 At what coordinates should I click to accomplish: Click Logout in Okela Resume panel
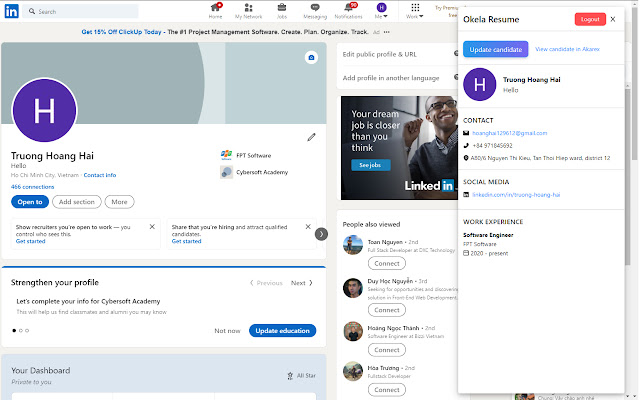pyautogui.click(x=590, y=19)
